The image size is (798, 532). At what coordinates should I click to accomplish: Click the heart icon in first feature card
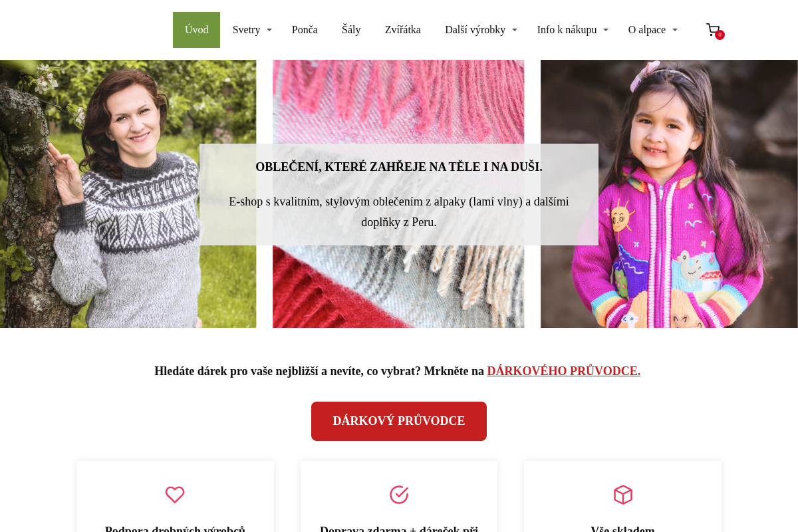click(175, 495)
